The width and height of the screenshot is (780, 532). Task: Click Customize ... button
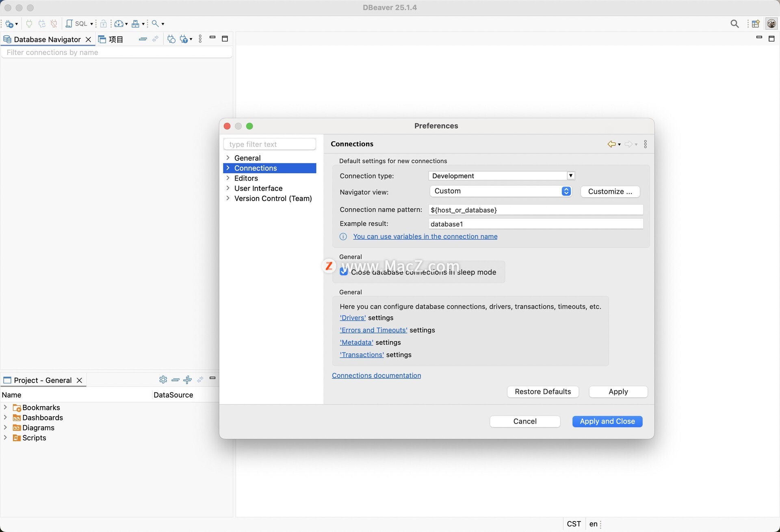click(610, 192)
